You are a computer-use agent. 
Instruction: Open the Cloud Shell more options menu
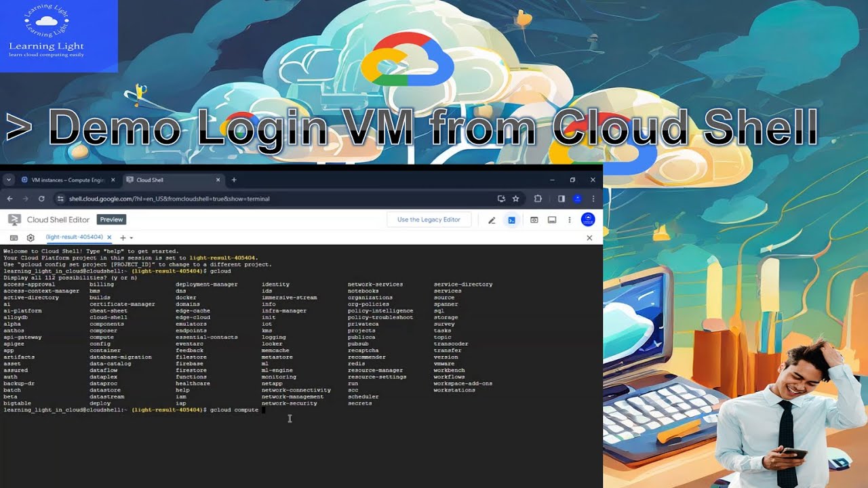tap(570, 220)
